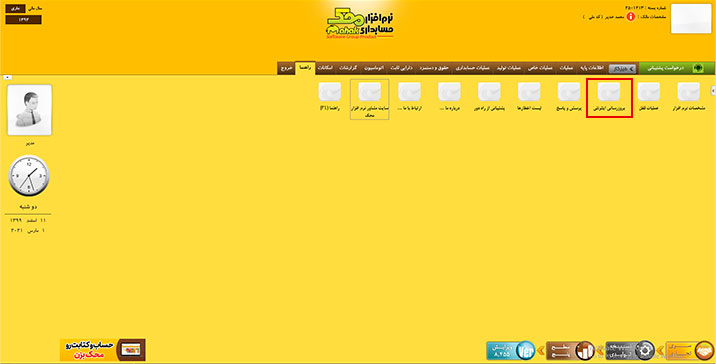Open the question and answer icon
Image resolution: width=716 pixels, height=364 pixels.
point(569,97)
